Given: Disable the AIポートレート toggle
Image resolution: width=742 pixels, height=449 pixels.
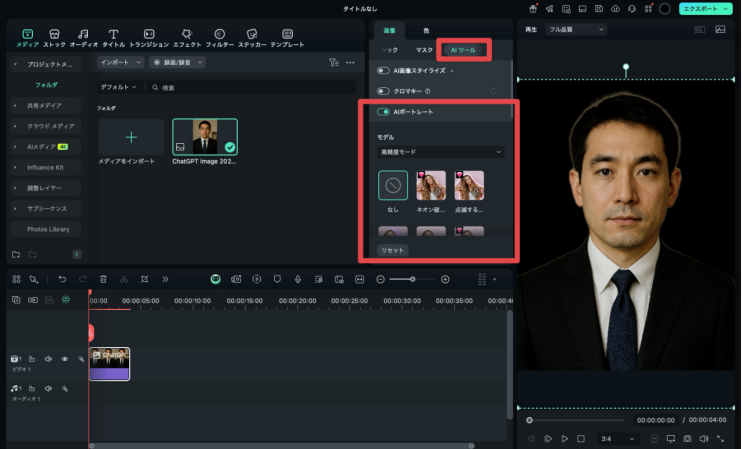Looking at the screenshot, I should click(x=383, y=112).
